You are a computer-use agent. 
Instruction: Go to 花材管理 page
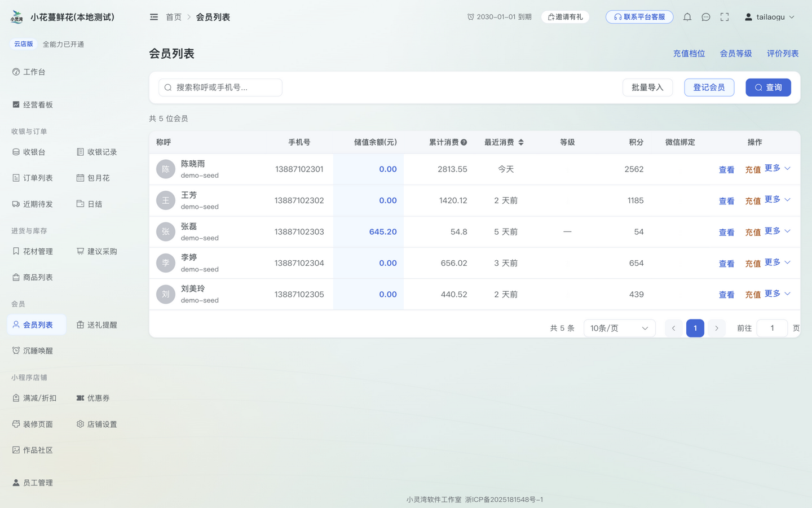pyautogui.click(x=33, y=251)
